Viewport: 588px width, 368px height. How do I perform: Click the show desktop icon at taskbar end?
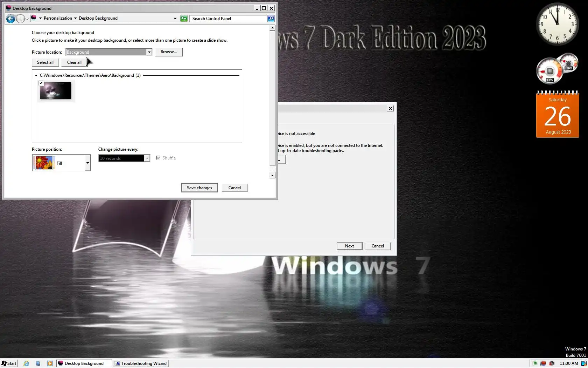584,363
